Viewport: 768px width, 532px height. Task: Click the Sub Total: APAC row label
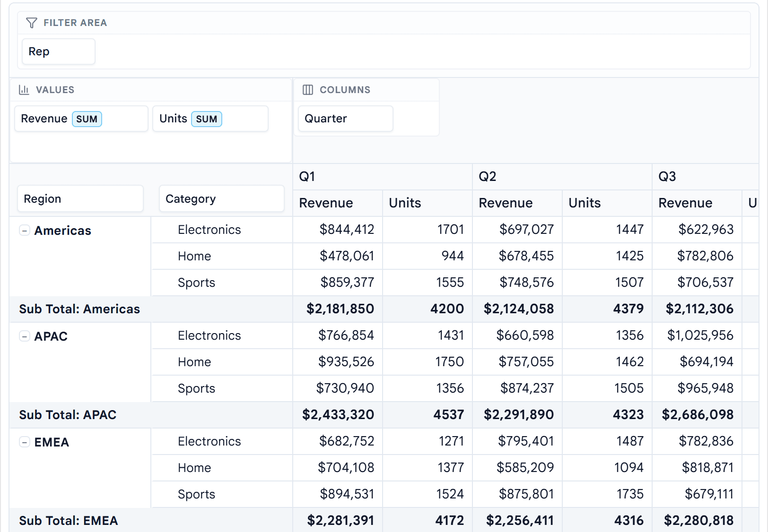pyautogui.click(x=68, y=415)
